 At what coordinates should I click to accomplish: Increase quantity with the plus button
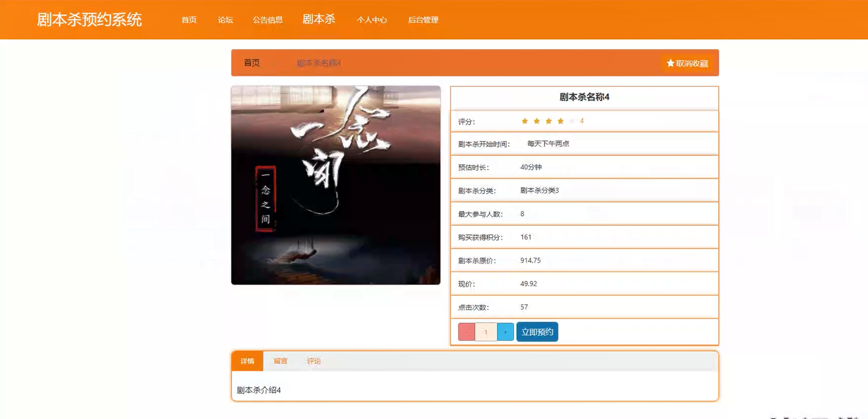point(506,332)
